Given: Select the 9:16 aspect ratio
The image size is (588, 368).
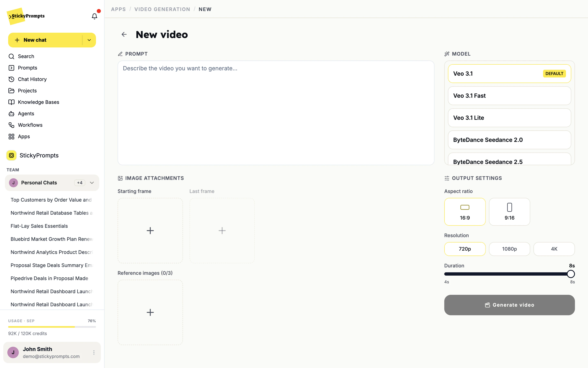Looking at the screenshot, I should tap(510, 212).
